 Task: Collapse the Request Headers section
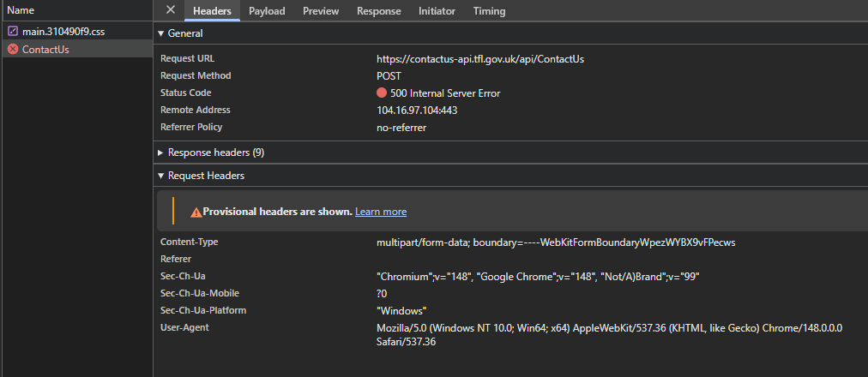tap(161, 176)
